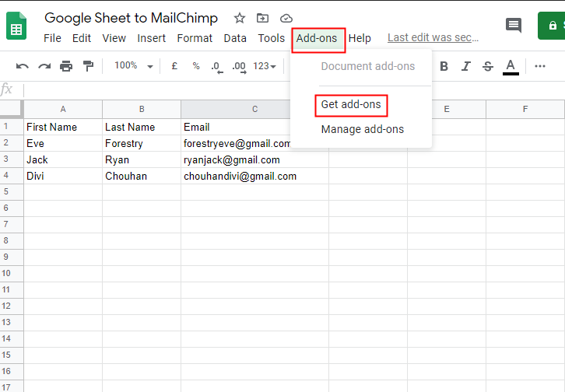The image size is (565, 392).
Task: Click the cell containing Chouhan
Action: (142, 176)
